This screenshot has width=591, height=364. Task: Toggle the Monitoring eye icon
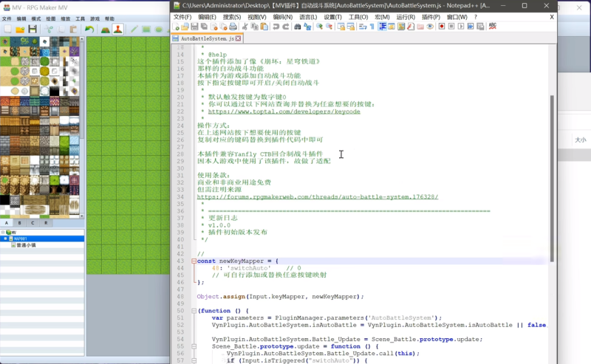430,27
